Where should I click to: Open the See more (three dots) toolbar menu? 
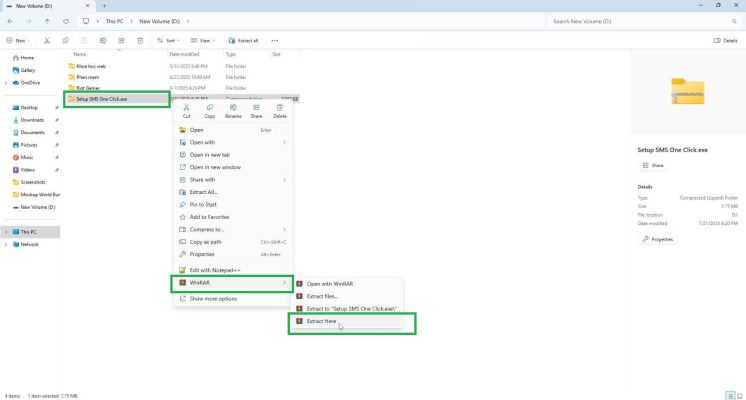coord(276,40)
